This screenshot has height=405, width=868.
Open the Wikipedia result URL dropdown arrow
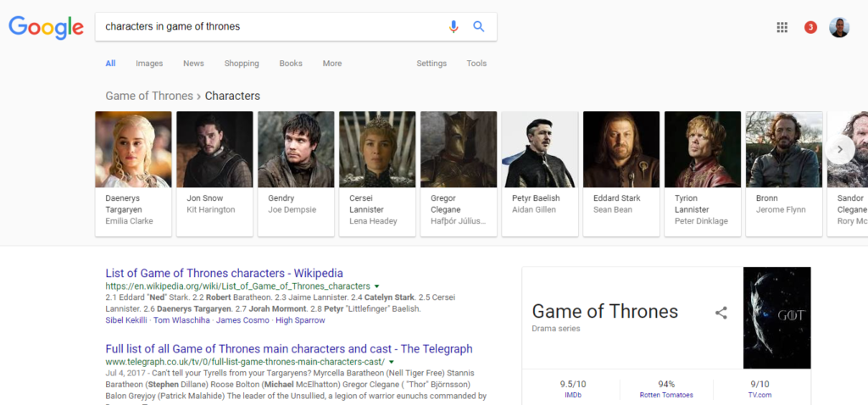pyautogui.click(x=376, y=286)
